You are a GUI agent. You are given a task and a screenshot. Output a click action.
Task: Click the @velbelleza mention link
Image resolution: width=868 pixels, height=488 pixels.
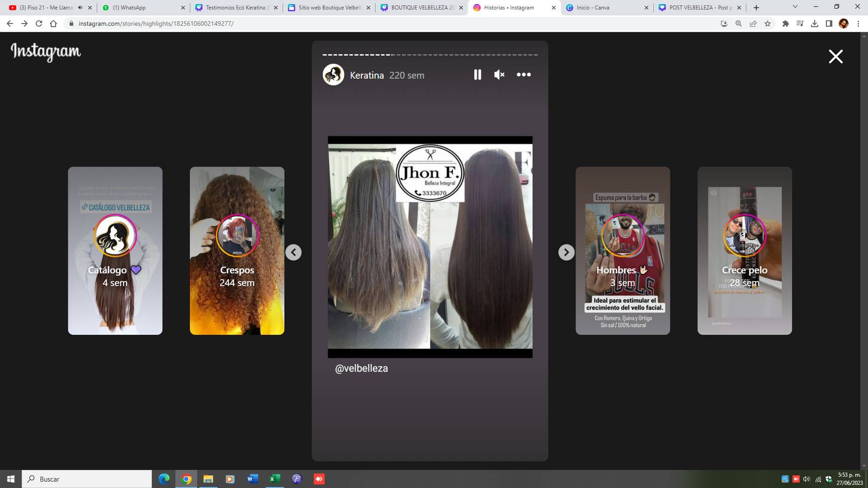click(361, 369)
